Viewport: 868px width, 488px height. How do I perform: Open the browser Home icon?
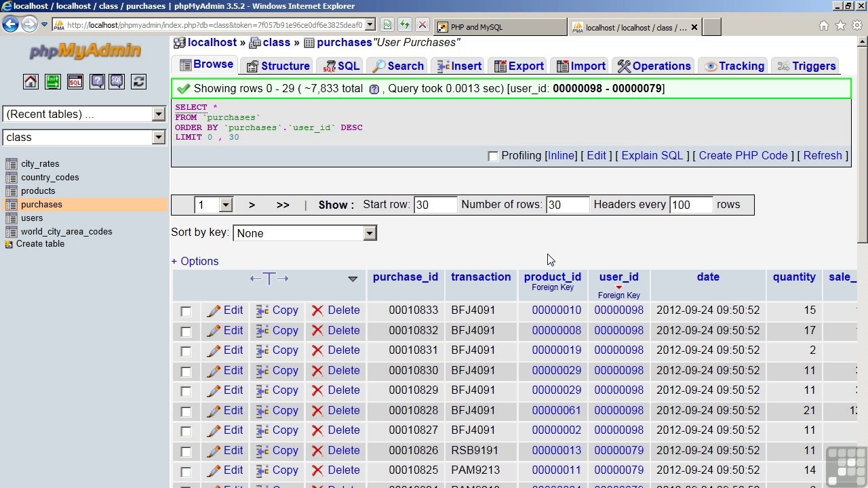[x=823, y=26]
